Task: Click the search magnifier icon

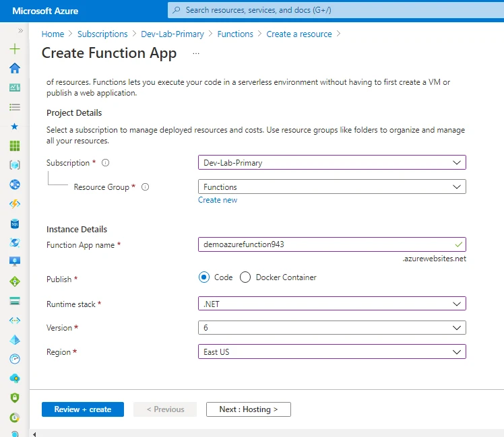Action: 177,10
